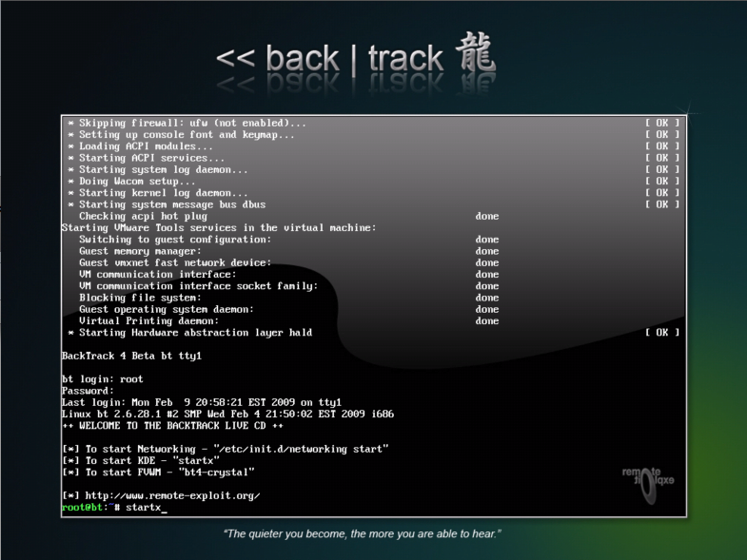Screen dimensions: 747x560
Task: Click the 'Starting system log daemon...' line
Action: (x=158, y=169)
